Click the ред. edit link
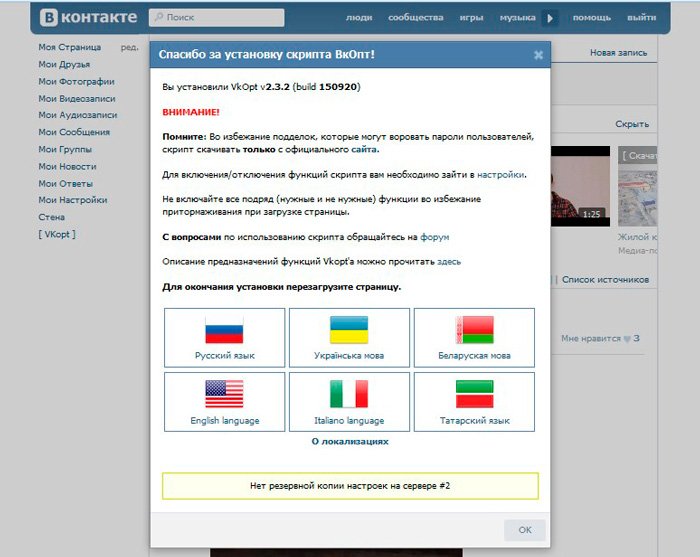Screen dimensions: 700x557 pyautogui.click(x=129, y=47)
